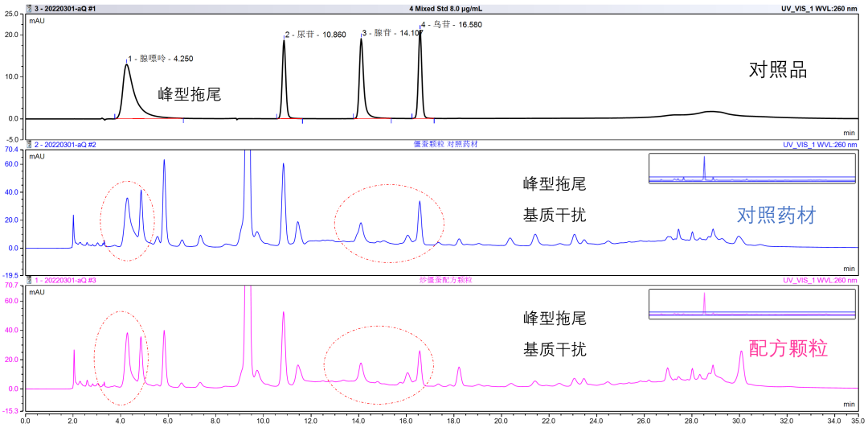Screen dimensions: 868x428
Task: Click the overview thumbnail in the blue chromatogram
Action: pos(751,168)
